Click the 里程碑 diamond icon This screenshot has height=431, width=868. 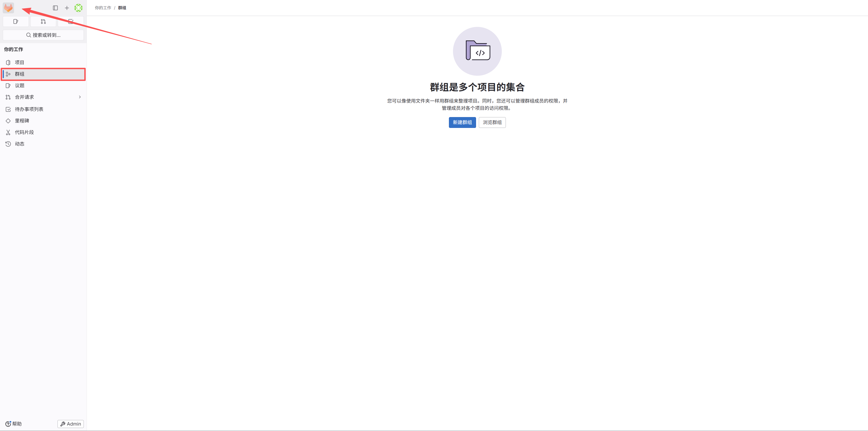8,121
